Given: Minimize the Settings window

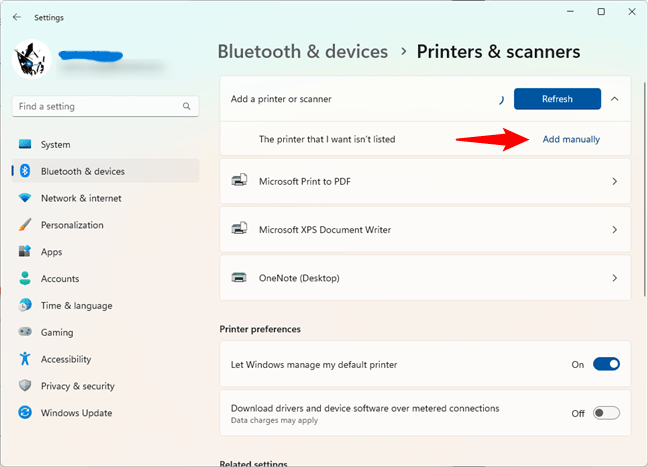Looking at the screenshot, I should tap(570, 12).
